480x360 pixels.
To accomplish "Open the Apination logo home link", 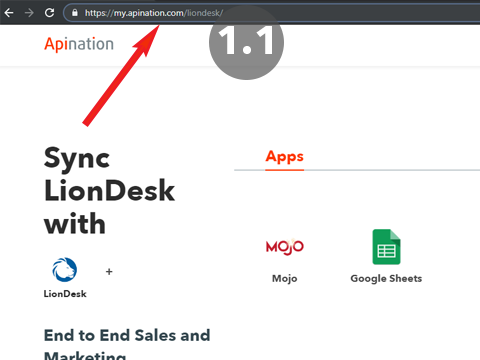I will (x=79, y=44).
